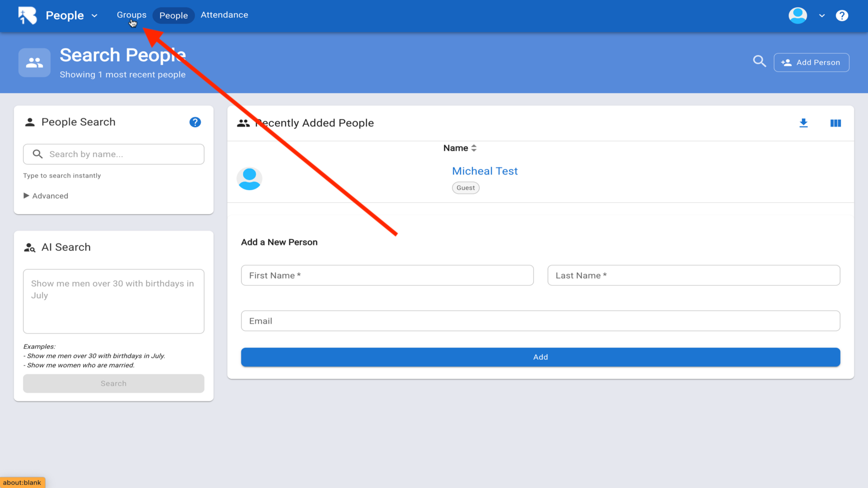The image size is (868, 488).
Task: Open Micheal Test's profile link
Action: (x=485, y=171)
